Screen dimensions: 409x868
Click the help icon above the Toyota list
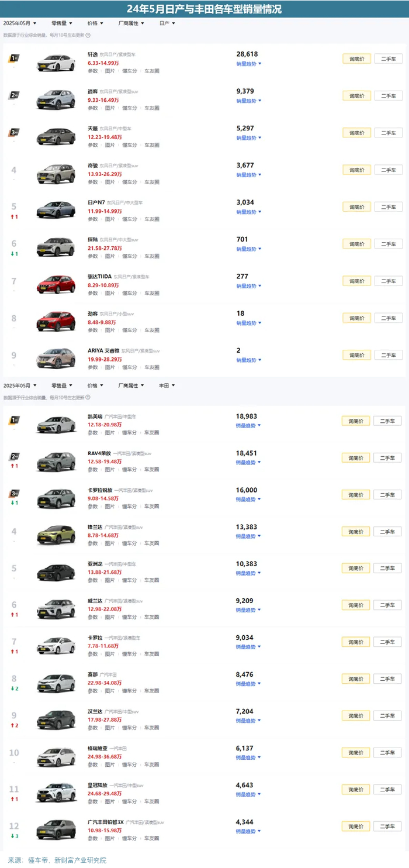point(88,398)
